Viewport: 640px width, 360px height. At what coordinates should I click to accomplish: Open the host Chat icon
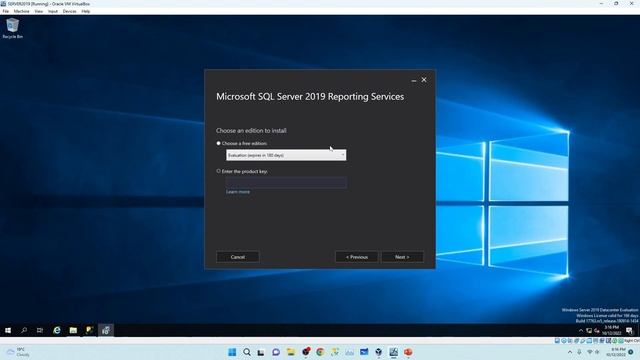coord(276,352)
